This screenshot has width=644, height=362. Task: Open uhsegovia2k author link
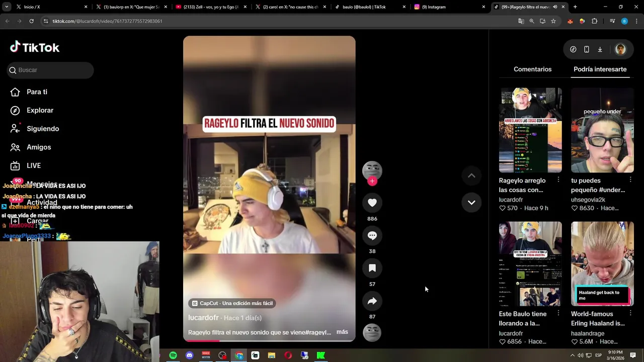point(588,200)
